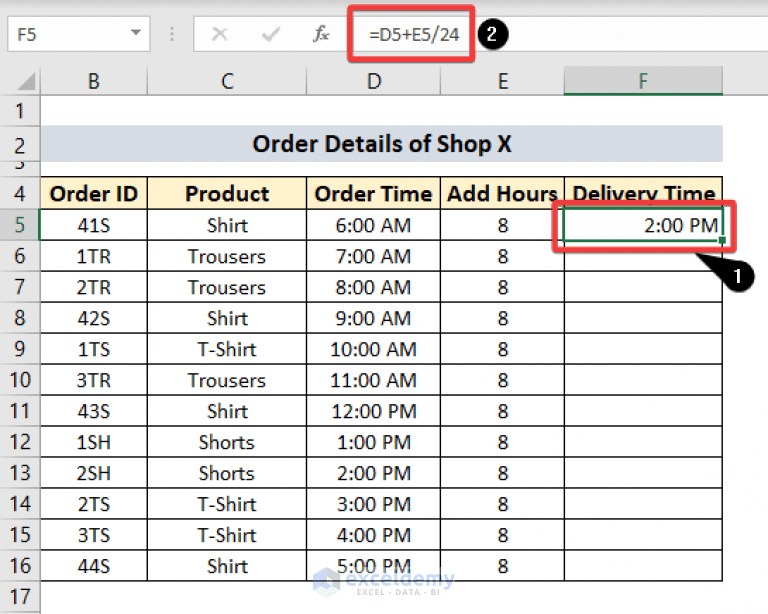Click Order ID cell '44S'
Viewport: 768px width, 614px height.
click(x=94, y=566)
